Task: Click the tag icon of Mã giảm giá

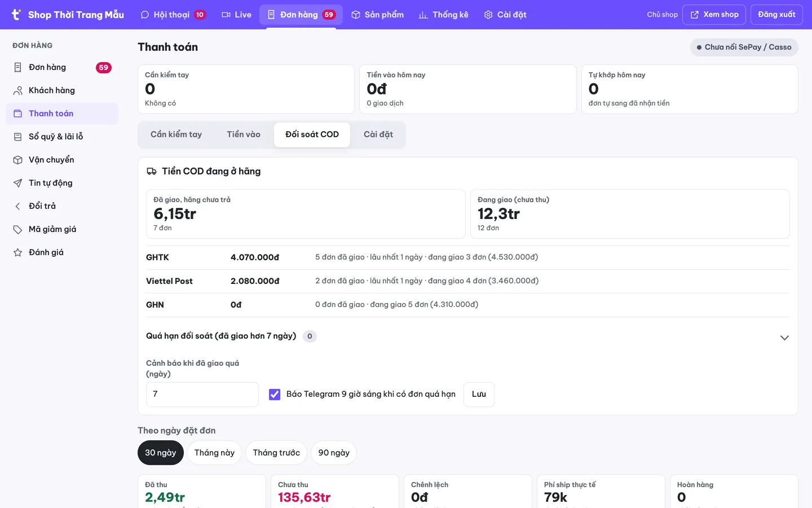Action: (x=17, y=230)
